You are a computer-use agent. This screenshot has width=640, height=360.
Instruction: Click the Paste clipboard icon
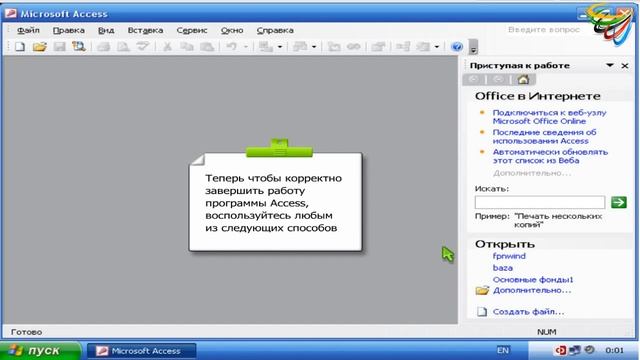point(207,47)
